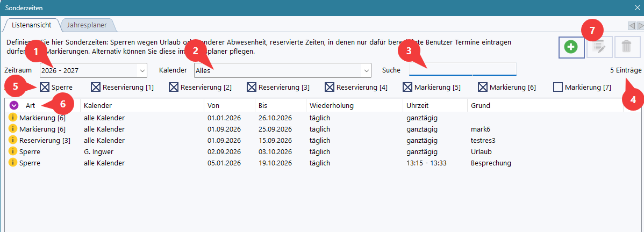Image resolution: width=644 pixels, height=232 pixels.
Task: Toggle the Reservierung [1] checkbox
Action: coord(96,87)
